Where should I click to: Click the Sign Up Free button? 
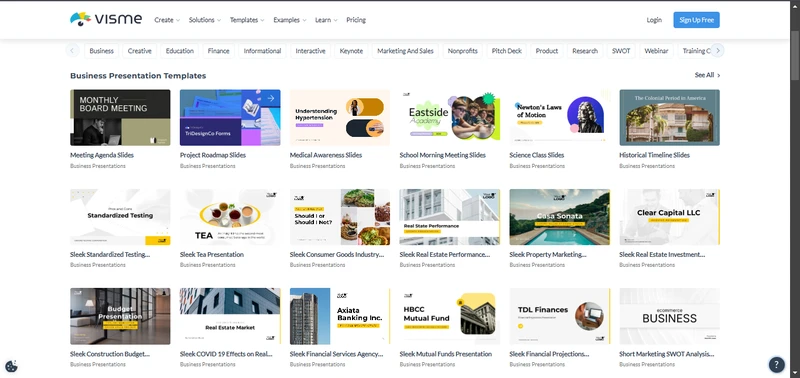[696, 20]
